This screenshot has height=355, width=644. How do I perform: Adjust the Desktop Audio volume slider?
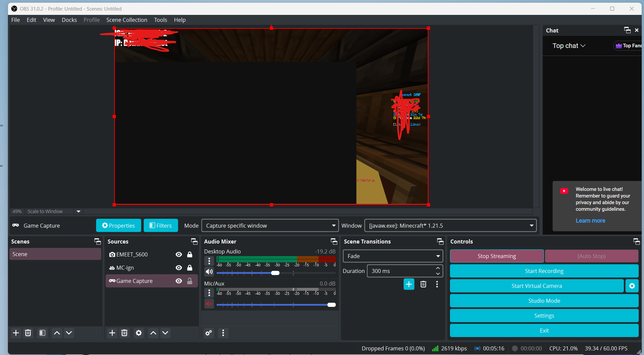[x=276, y=273]
